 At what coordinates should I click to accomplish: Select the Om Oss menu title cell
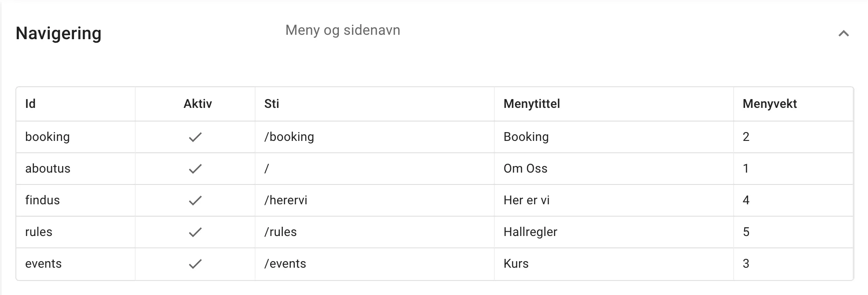click(x=525, y=169)
